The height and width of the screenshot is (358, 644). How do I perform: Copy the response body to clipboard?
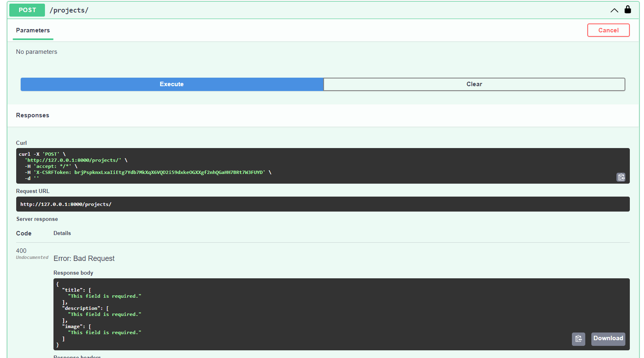pyautogui.click(x=578, y=339)
